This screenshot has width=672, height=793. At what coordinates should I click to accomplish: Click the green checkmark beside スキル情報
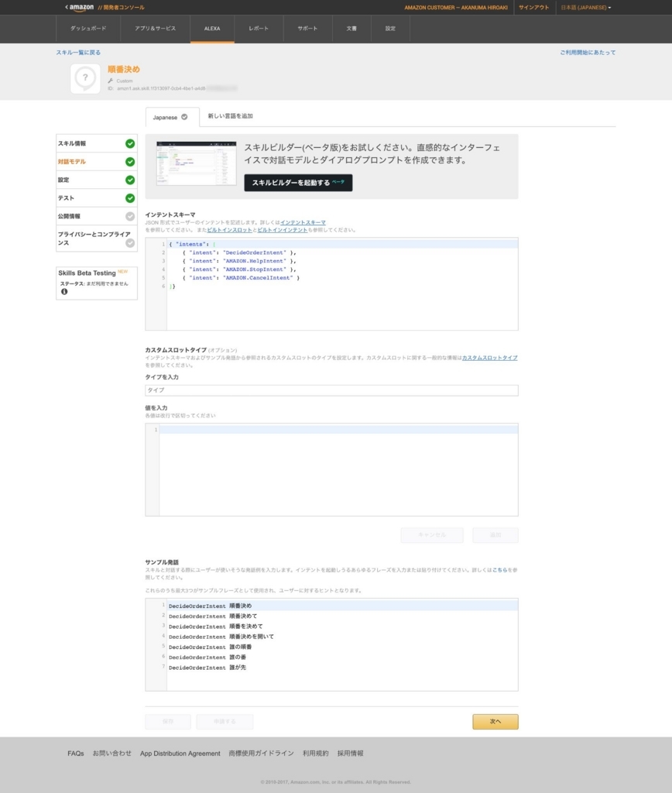tap(130, 143)
